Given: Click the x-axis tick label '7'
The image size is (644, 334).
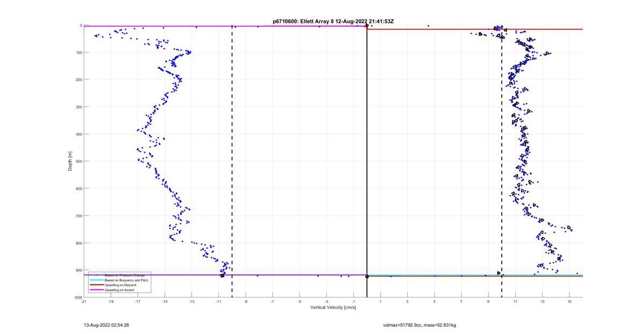Looking at the screenshot, I should 462,301.
